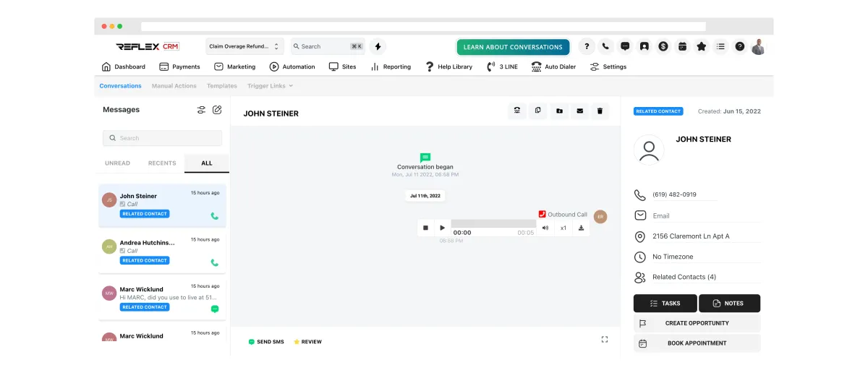Download the call recording
This screenshot has height=373, width=868.
(x=581, y=228)
